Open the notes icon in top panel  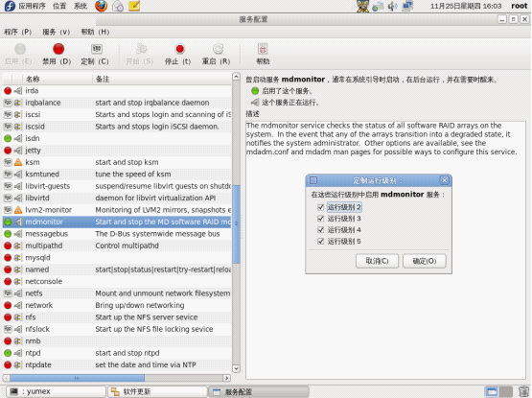point(134,6)
